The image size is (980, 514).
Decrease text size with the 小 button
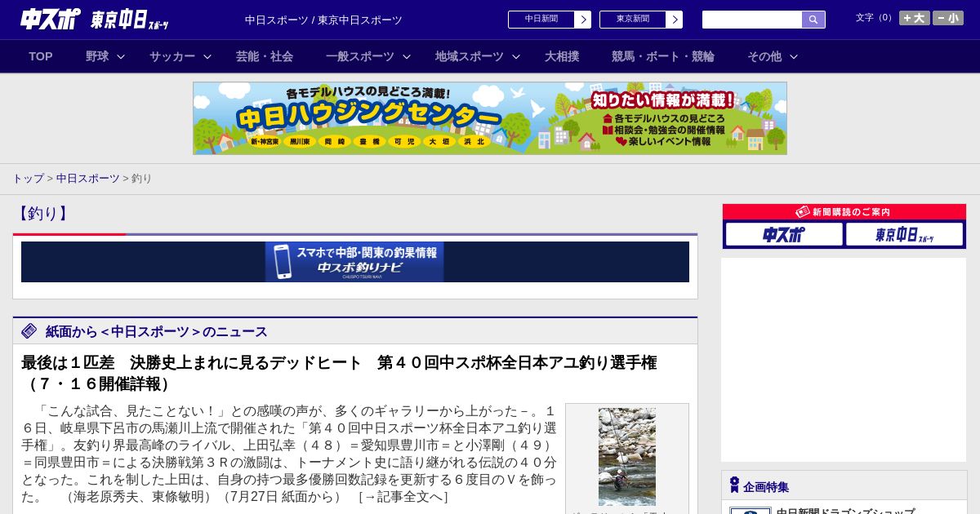click(x=948, y=18)
